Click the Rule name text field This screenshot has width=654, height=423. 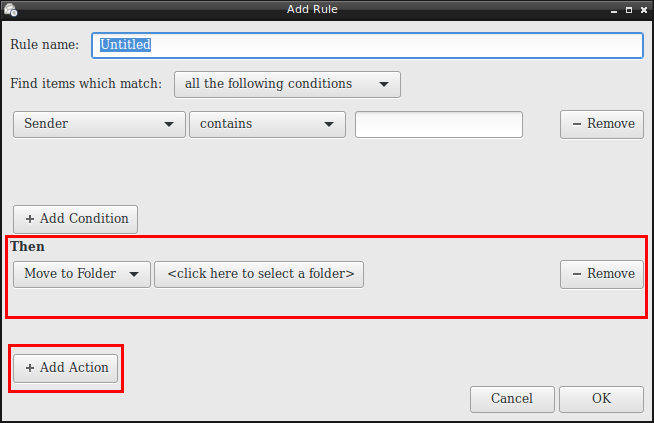(367, 45)
